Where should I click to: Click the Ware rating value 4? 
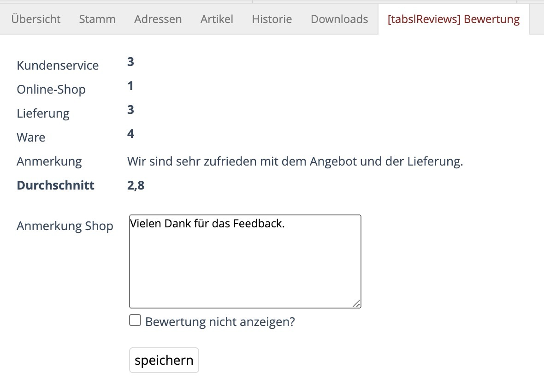(x=130, y=134)
